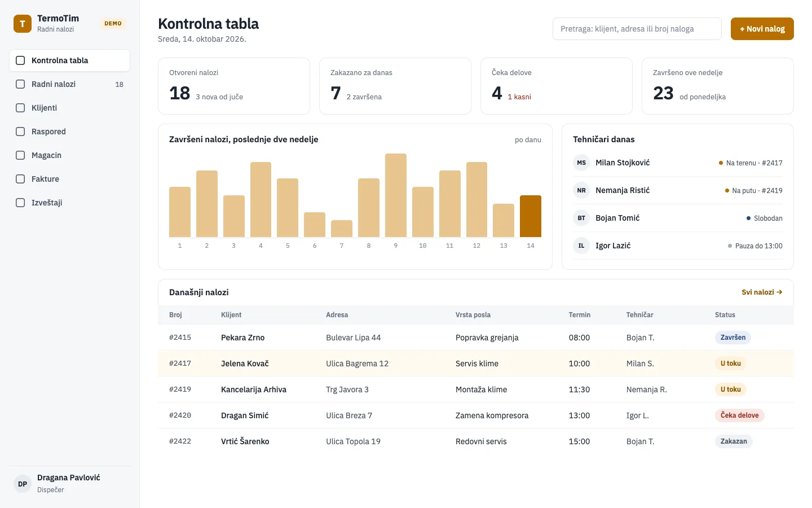Image resolution: width=812 pixels, height=508 pixels.
Task: Click the 'po danu' chart label
Action: 528,140
